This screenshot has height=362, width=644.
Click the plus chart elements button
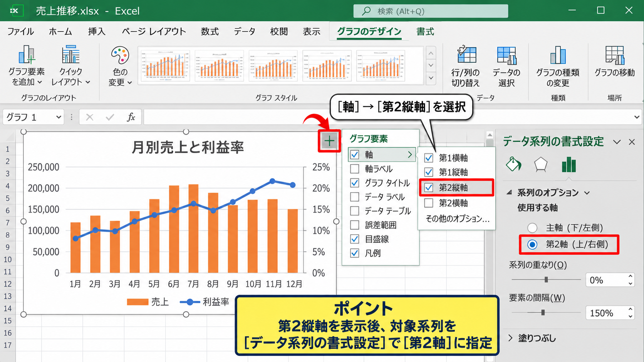click(x=329, y=141)
